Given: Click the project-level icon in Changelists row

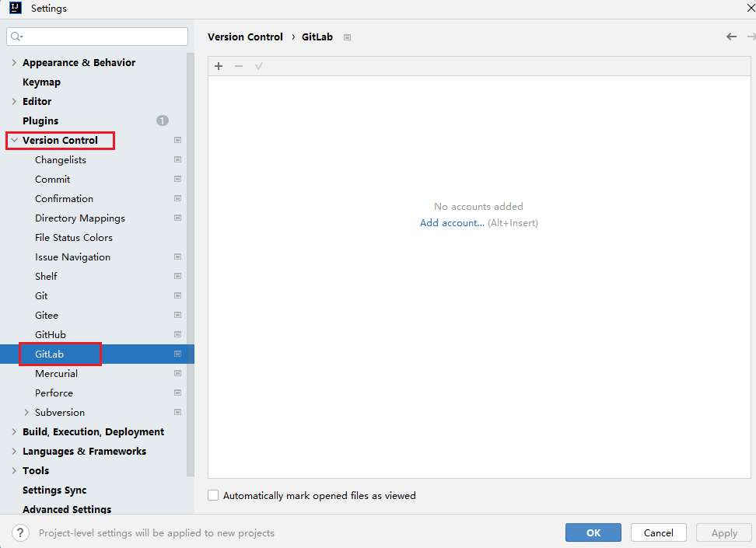Looking at the screenshot, I should pos(177,159).
